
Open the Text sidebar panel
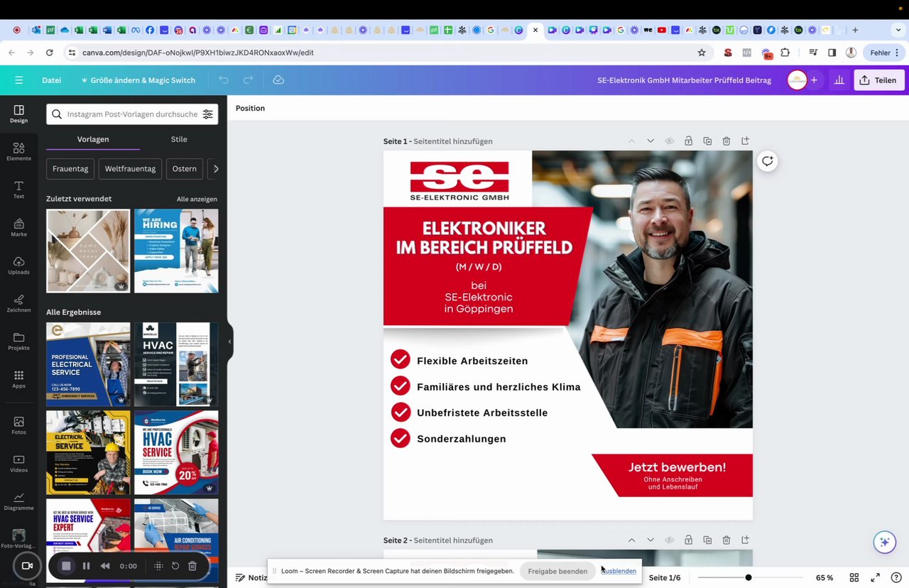pos(19,190)
